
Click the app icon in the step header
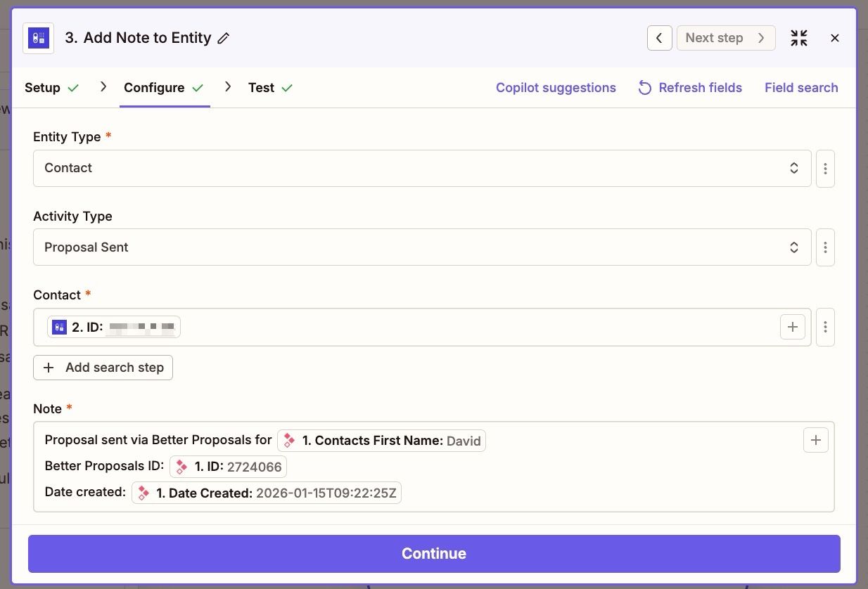[38, 38]
